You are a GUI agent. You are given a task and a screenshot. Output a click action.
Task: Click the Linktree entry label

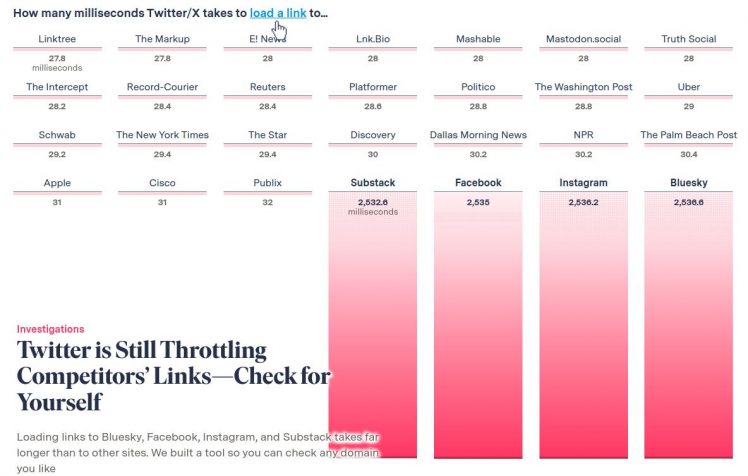[x=57, y=39]
